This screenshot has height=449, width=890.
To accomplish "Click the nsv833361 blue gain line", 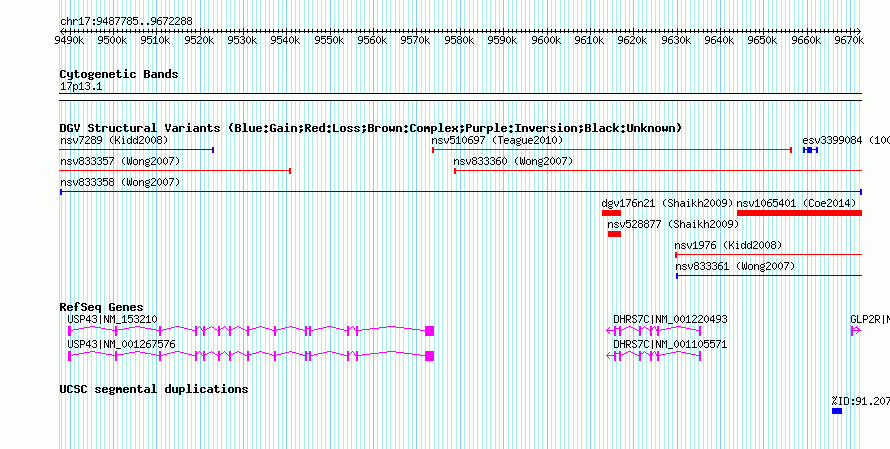I will 769,276.
